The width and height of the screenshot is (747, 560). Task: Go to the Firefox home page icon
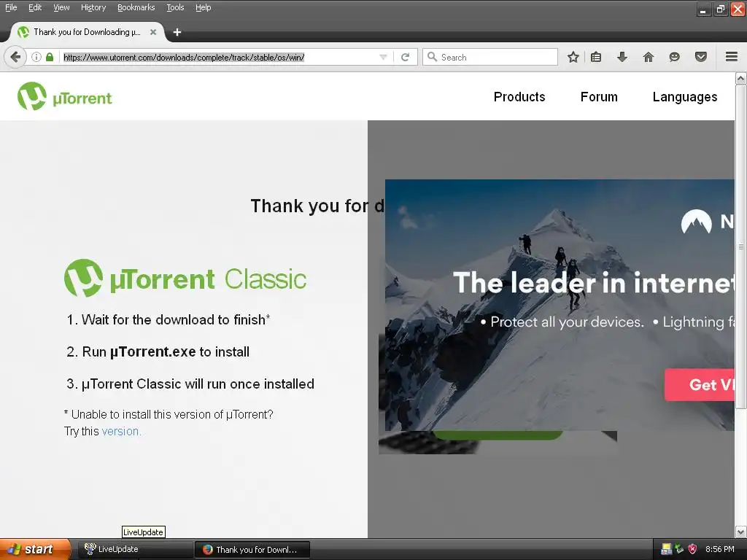pos(649,57)
